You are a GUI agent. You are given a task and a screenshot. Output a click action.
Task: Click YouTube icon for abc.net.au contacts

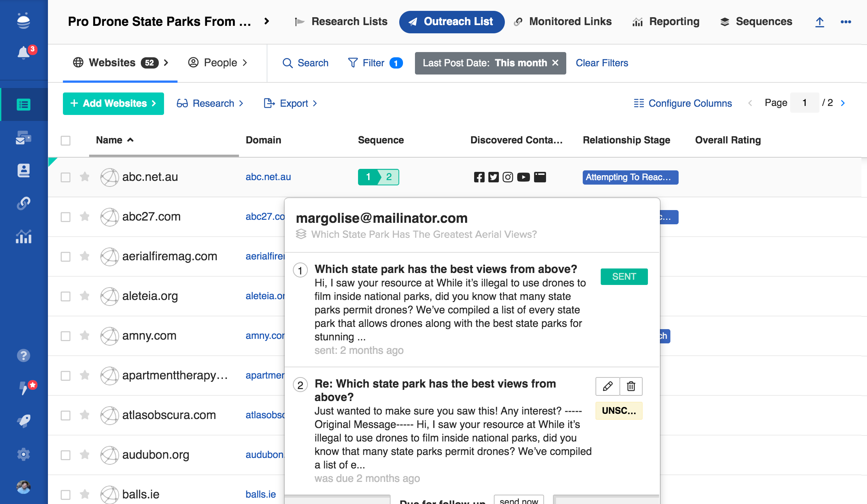click(523, 177)
